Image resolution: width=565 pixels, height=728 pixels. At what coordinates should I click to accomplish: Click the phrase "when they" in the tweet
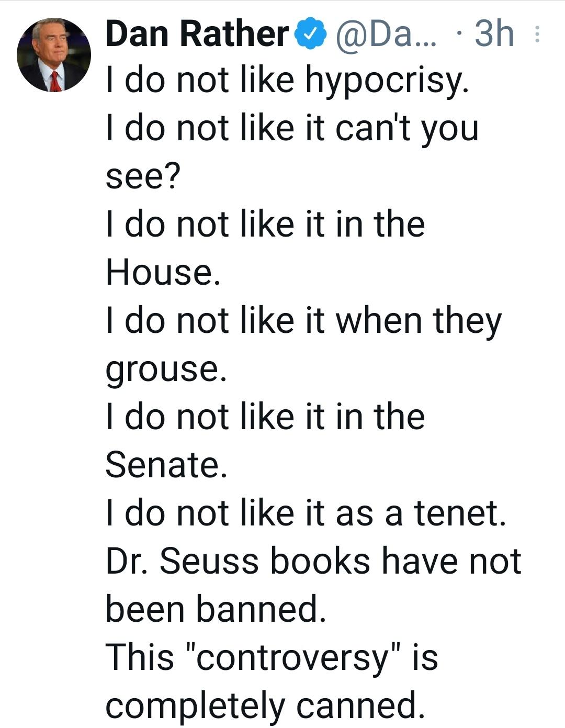(419, 321)
